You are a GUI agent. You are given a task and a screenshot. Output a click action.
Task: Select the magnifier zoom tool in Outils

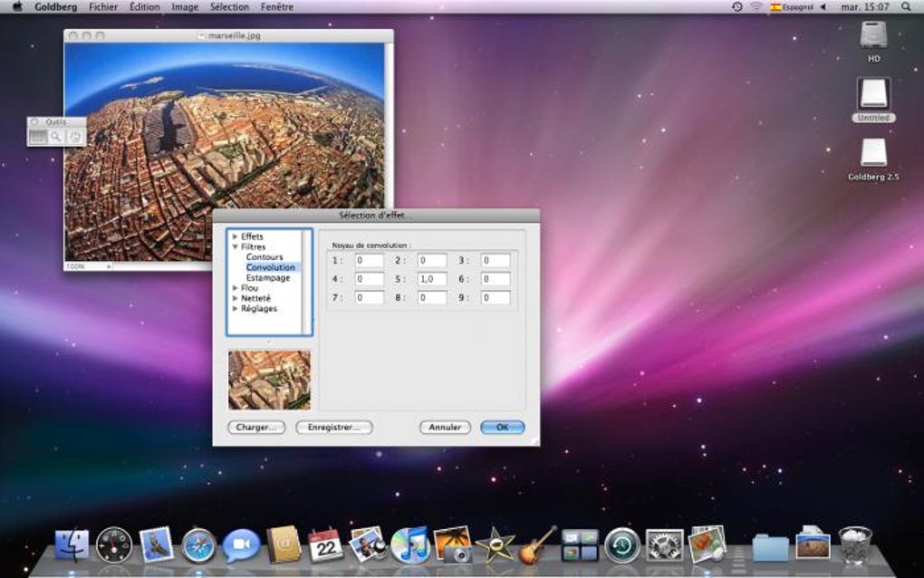tap(56, 138)
